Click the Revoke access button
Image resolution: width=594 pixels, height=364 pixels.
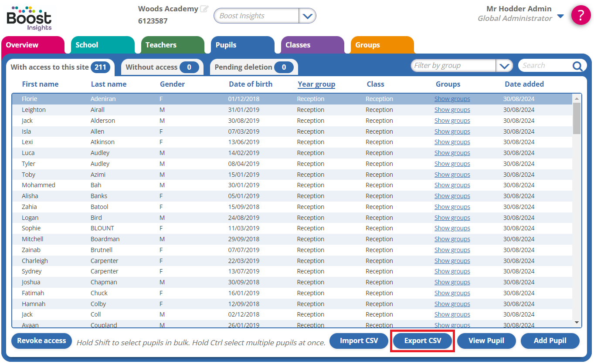(x=41, y=340)
